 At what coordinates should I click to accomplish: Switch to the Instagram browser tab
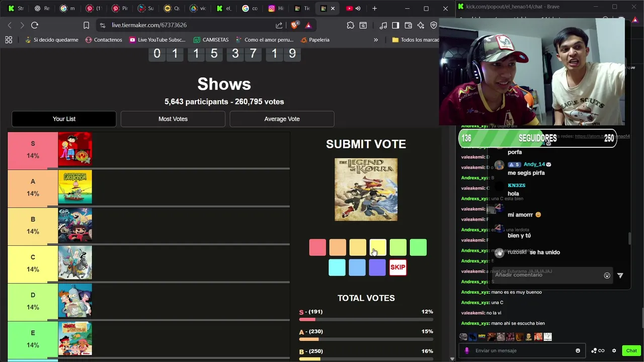[x=276, y=8]
